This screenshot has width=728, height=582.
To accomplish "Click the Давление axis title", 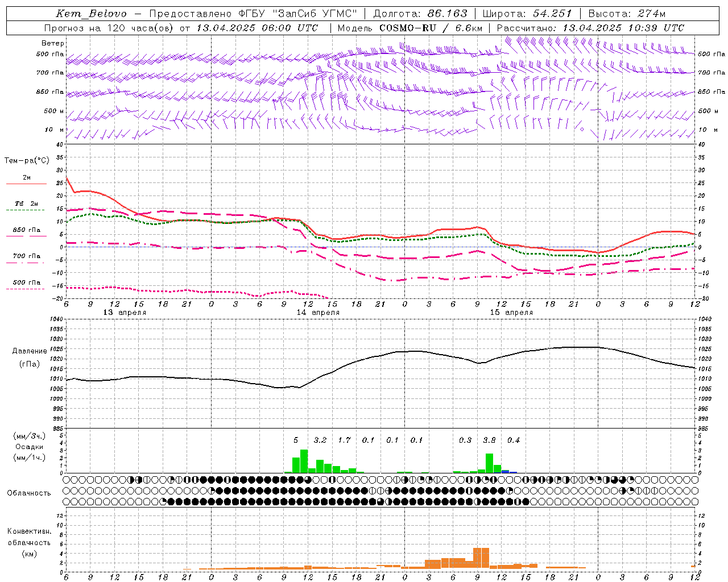I will point(30,351).
